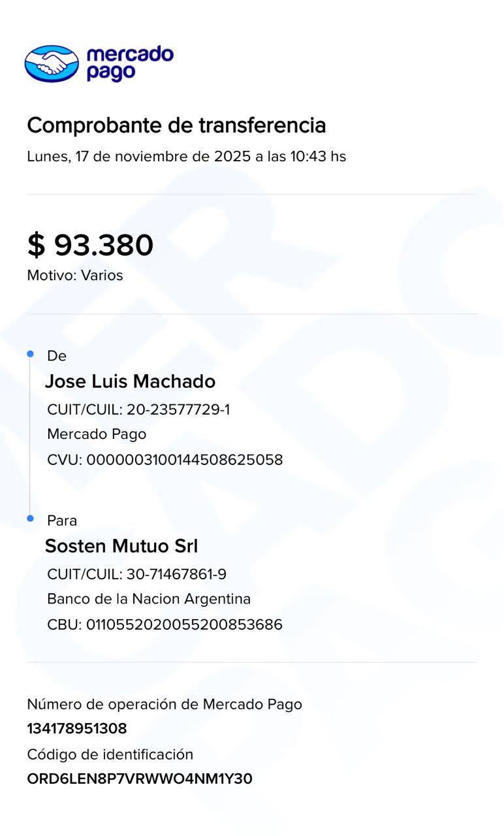Select operation number 134178951308
The height and width of the screenshot is (836, 504).
pos(77,728)
